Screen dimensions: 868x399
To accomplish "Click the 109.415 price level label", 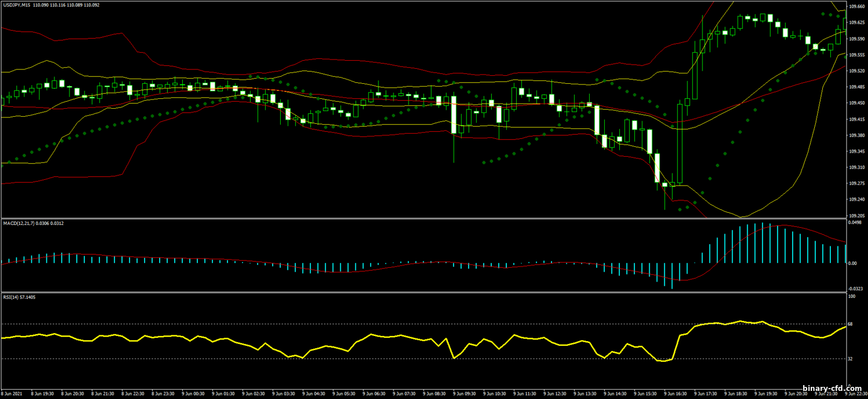I will tap(856, 119).
